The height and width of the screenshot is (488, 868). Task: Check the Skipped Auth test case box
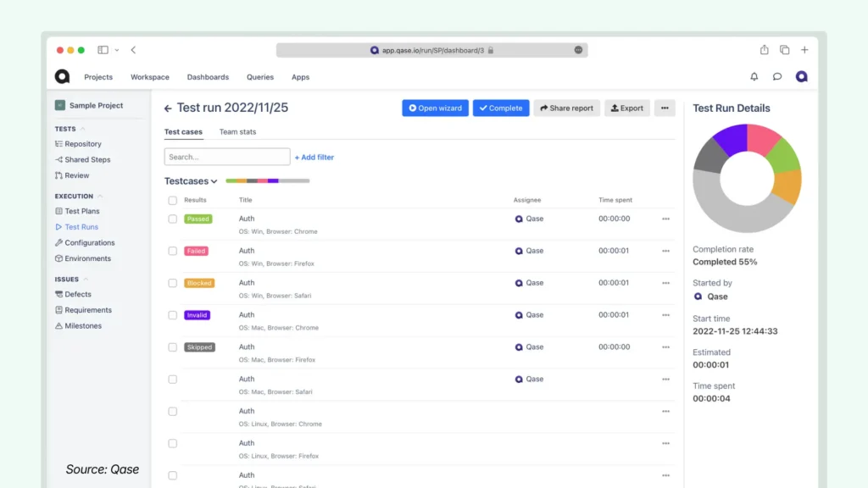pos(173,347)
